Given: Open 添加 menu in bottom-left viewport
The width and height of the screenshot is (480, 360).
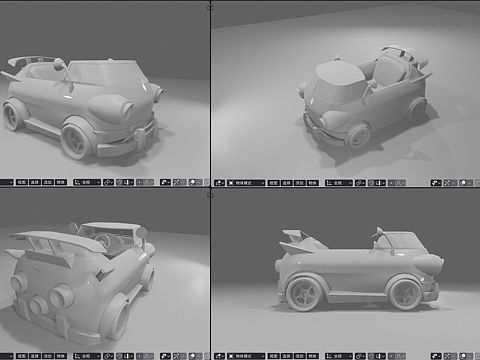Looking at the screenshot, I should click(x=48, y=356).
